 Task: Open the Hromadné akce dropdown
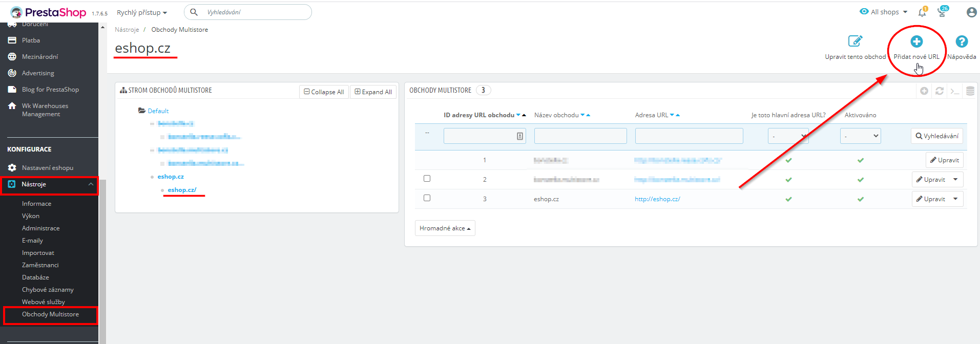445,228
